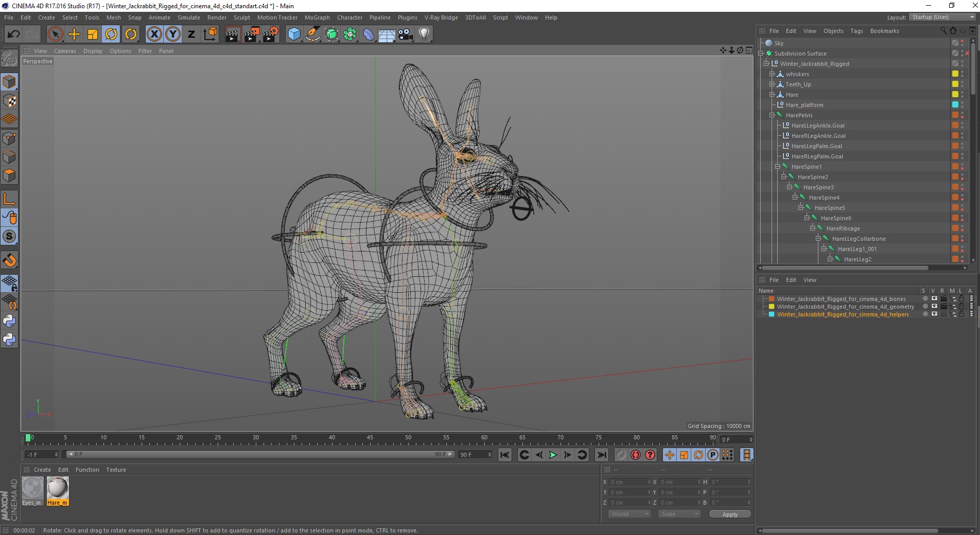
Task: Switch to Polygons mode
Action: [x=9, y=175]
